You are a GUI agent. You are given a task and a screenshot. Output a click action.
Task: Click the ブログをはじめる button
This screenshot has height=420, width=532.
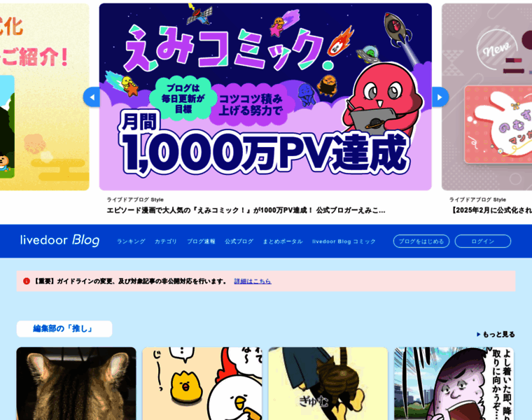pyautogui.click(x=421, y=241)
